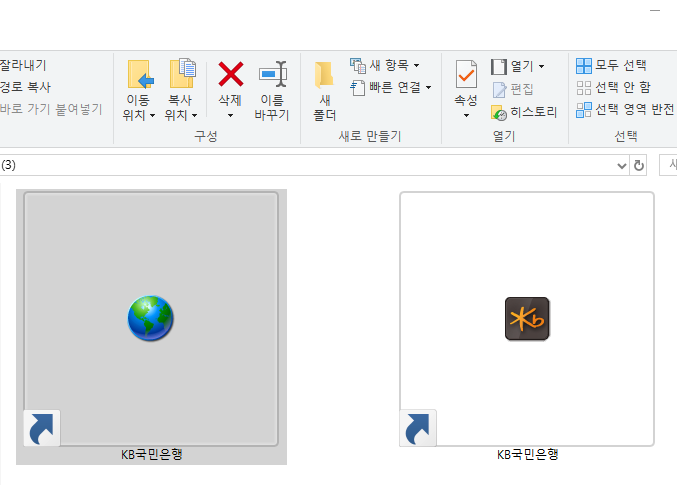This screenshot has height=485, width=677.
Task: Select the KB국민은행 shortcut with KB logo
Action: (527, 319)
